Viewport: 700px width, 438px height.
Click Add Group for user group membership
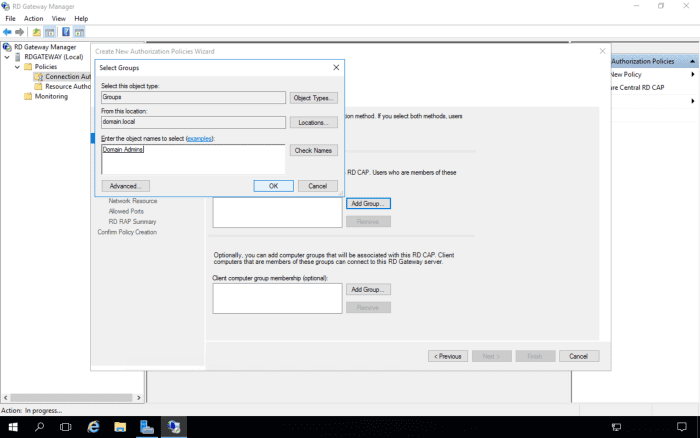click(368, 204)
